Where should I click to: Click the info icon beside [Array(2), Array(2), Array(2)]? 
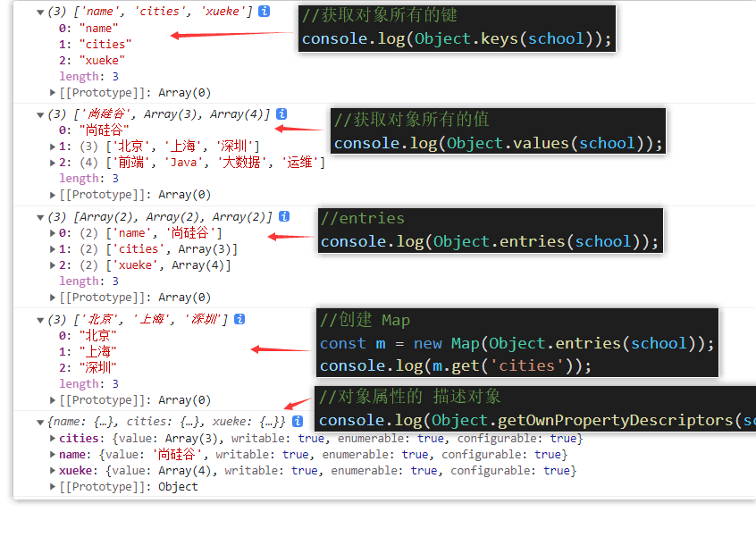pyautogui.click(x=284, y=216)
